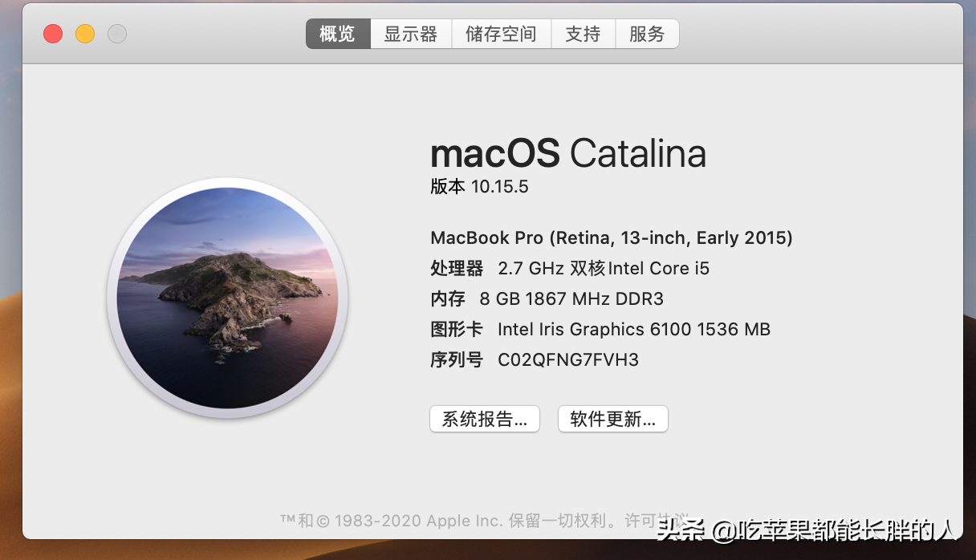Show the 服务 tab

click(x=647, y=34)
